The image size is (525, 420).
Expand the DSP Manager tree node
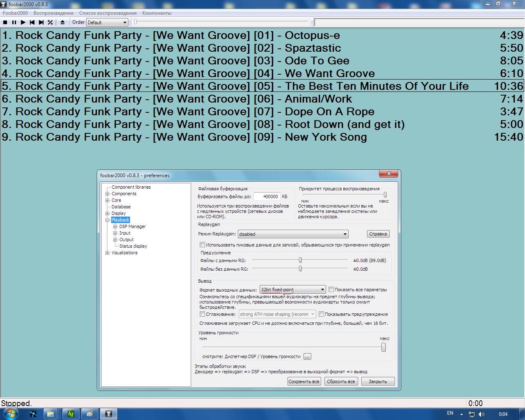pos(115,226)
